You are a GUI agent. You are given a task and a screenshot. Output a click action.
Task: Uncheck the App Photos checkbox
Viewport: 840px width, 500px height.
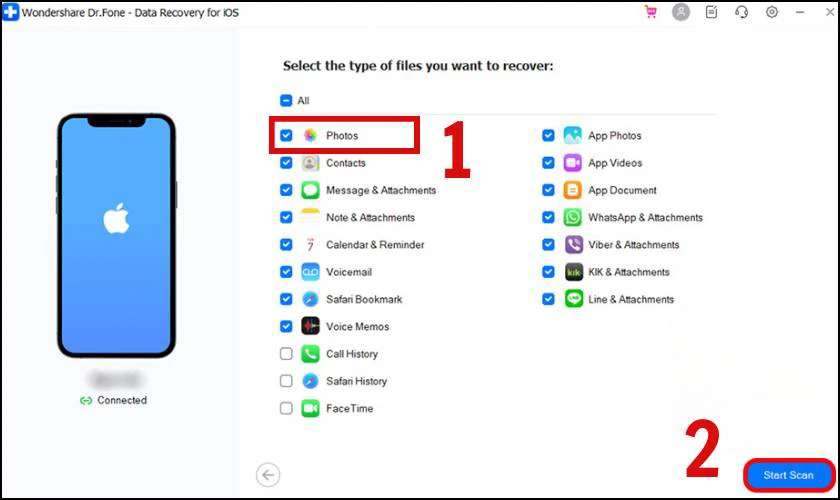click(x=548, y=136)
